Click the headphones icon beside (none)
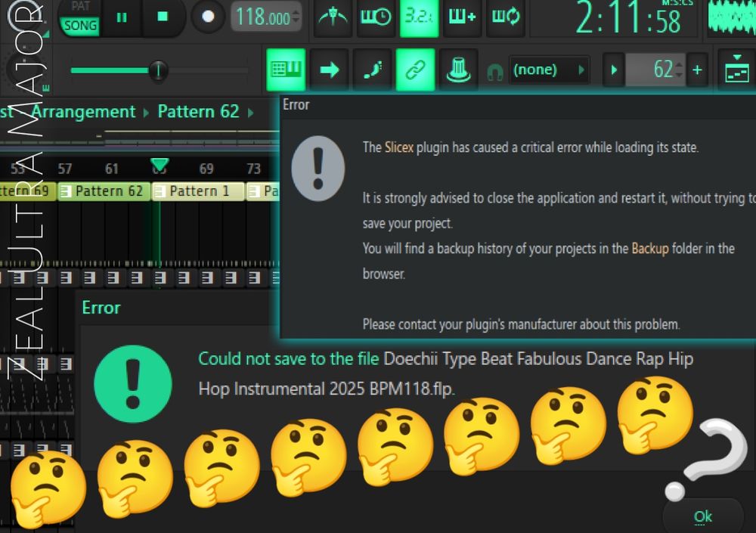This screenshot has height=533, width=756. (494, 73)
